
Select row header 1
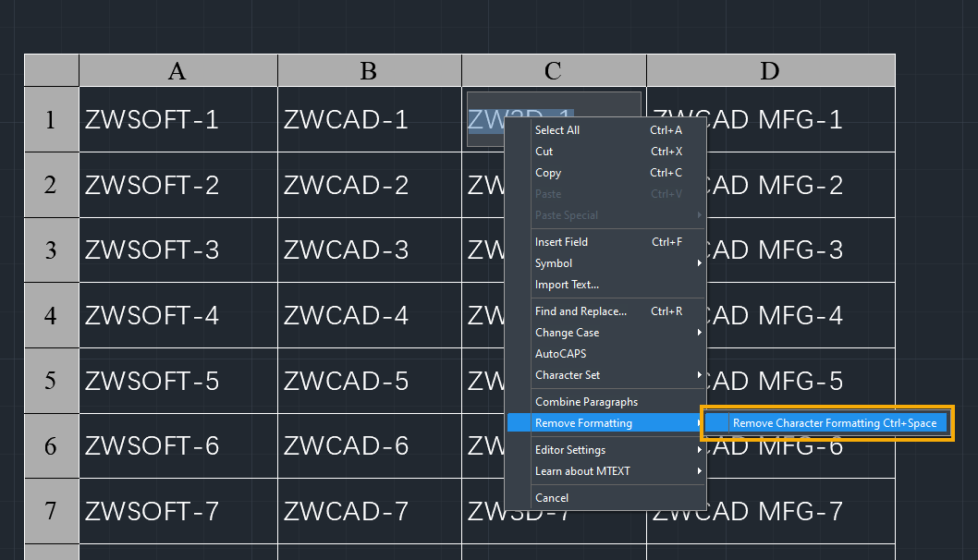[x=51, y=119]
